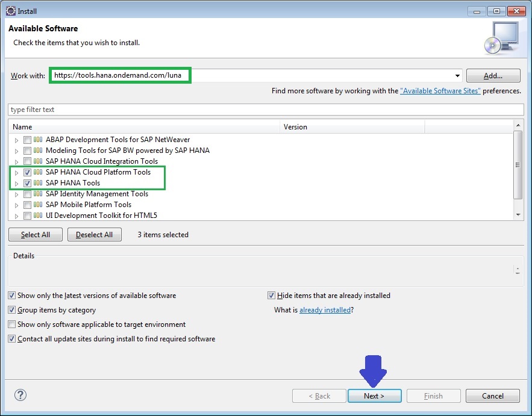Open the already installed link
The image size is (532, 416).
point(325,310)
